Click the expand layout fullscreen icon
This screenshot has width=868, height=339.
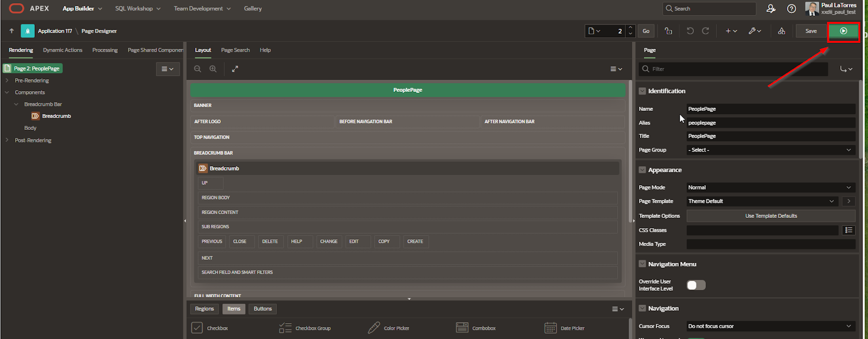point(235,69)
